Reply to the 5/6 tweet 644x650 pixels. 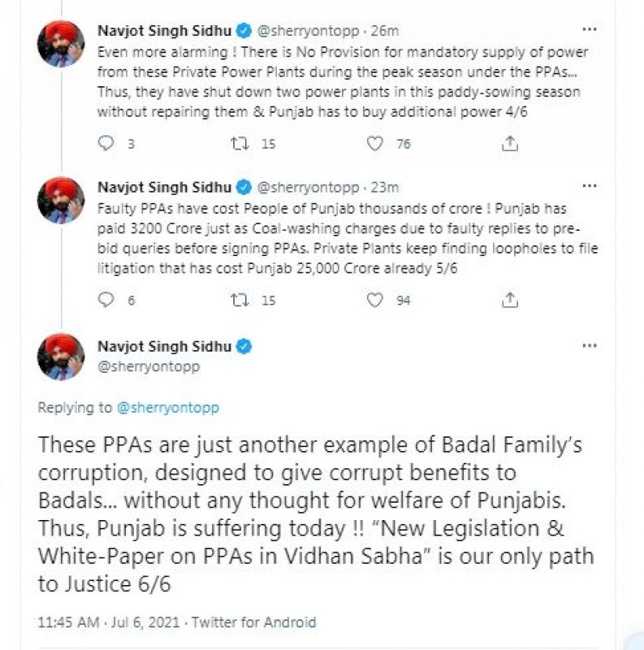(x=106, y=300)
